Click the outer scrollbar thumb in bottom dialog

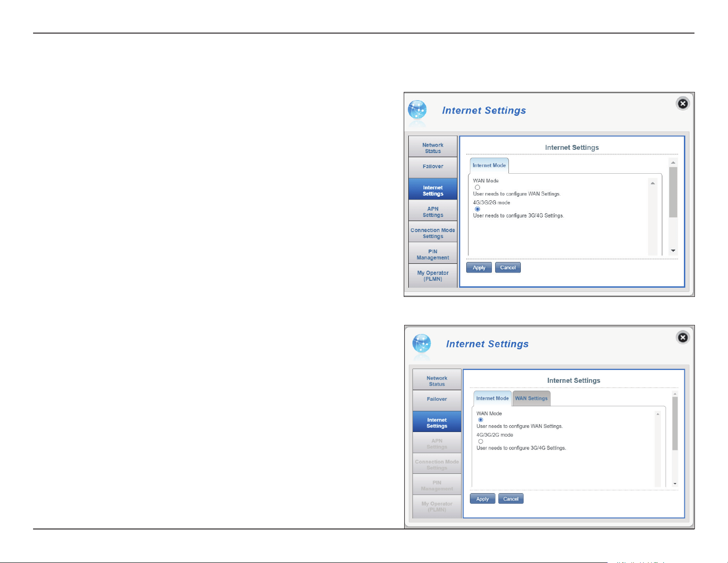click(x=675, y=423)
